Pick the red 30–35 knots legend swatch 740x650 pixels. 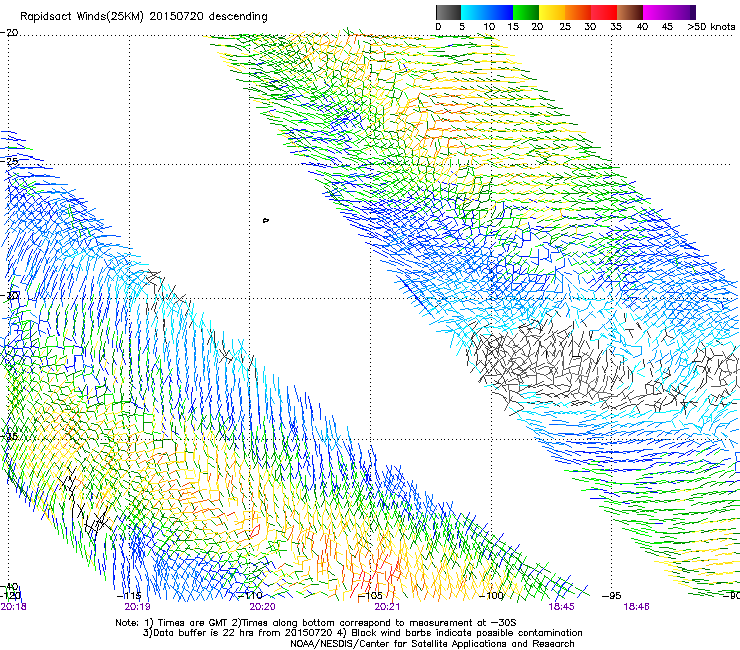coord(604,12)
